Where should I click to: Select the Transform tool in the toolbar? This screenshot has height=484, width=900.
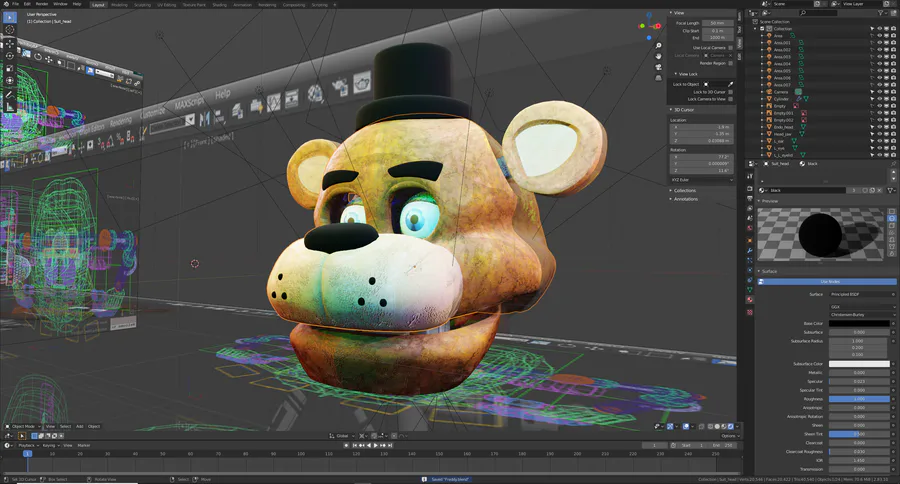click(10, 81)
